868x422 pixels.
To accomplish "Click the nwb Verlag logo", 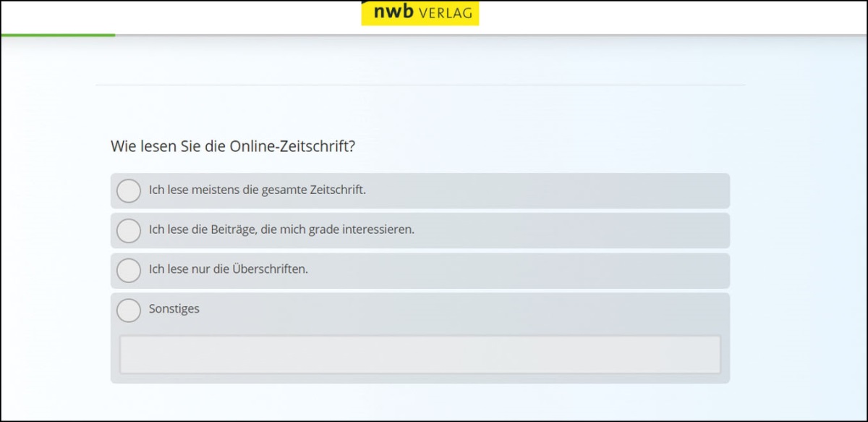I will point(420,13).
